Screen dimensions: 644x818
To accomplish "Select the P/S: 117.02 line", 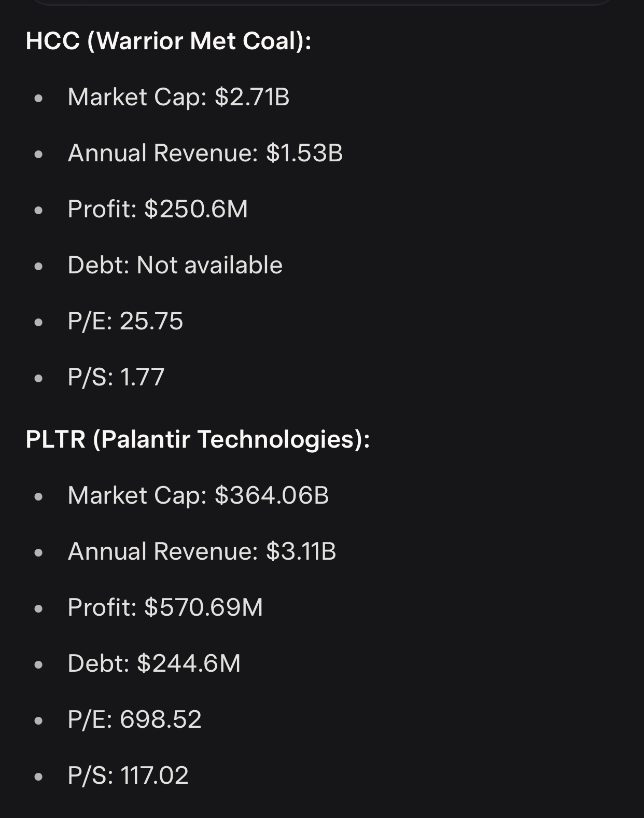I will click(x=128, y=775).
